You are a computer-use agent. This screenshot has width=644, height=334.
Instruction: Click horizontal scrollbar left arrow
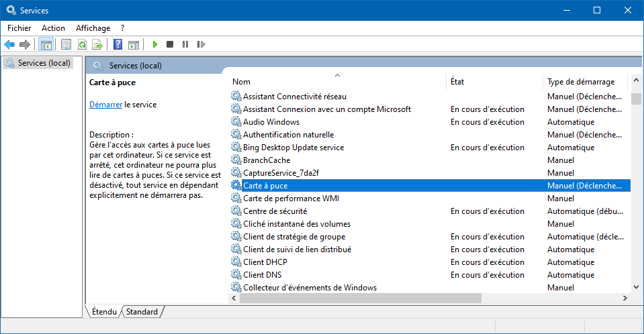pyautogui.click(x=234, y=298)
